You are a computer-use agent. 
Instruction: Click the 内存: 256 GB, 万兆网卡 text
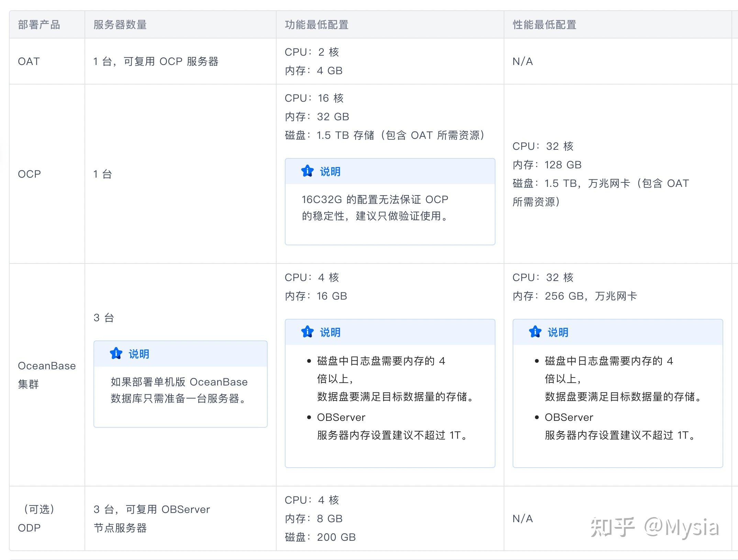tap(574, 296)
